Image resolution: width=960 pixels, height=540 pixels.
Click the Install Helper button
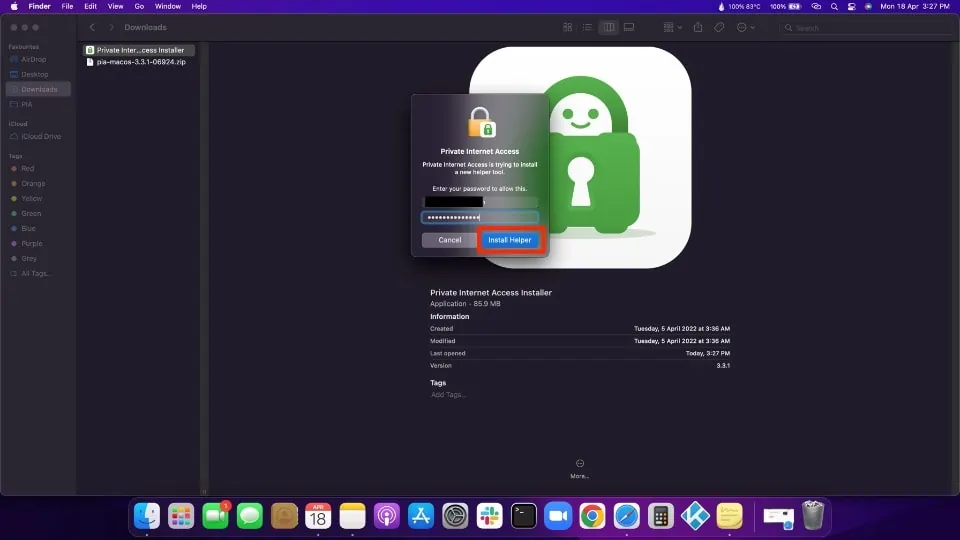509,240
